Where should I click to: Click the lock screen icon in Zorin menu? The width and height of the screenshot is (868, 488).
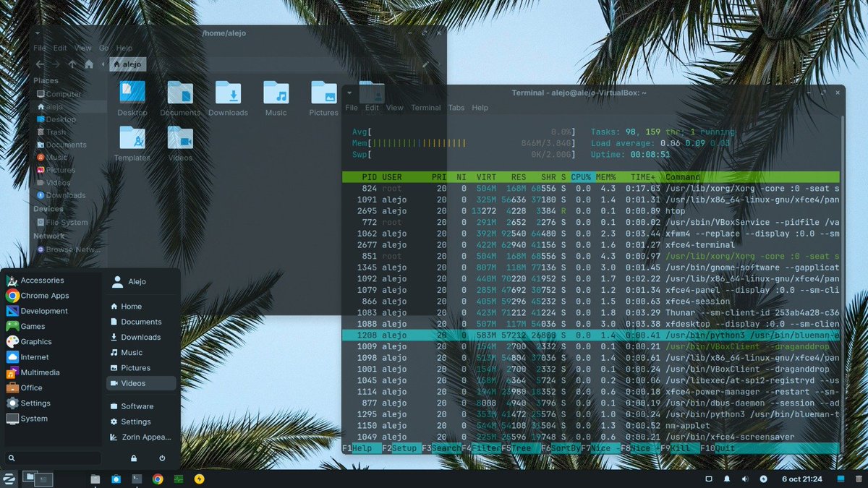click(134, 458)
